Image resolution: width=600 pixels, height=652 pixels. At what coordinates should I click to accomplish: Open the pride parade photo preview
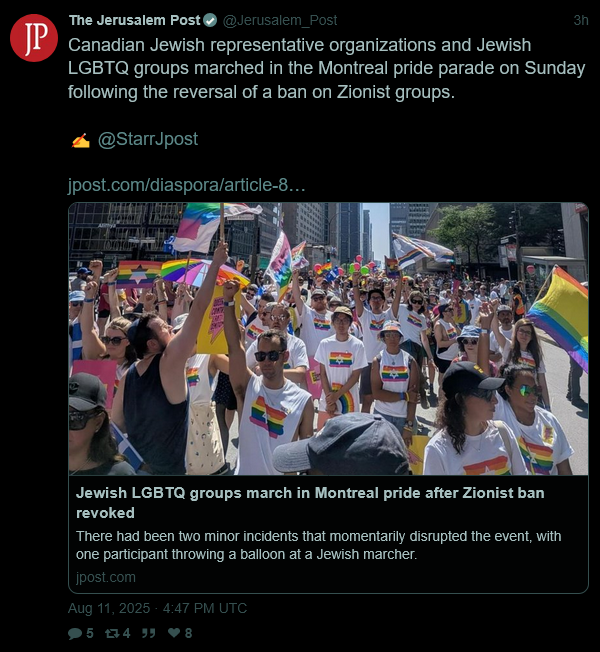pos(328,338)
